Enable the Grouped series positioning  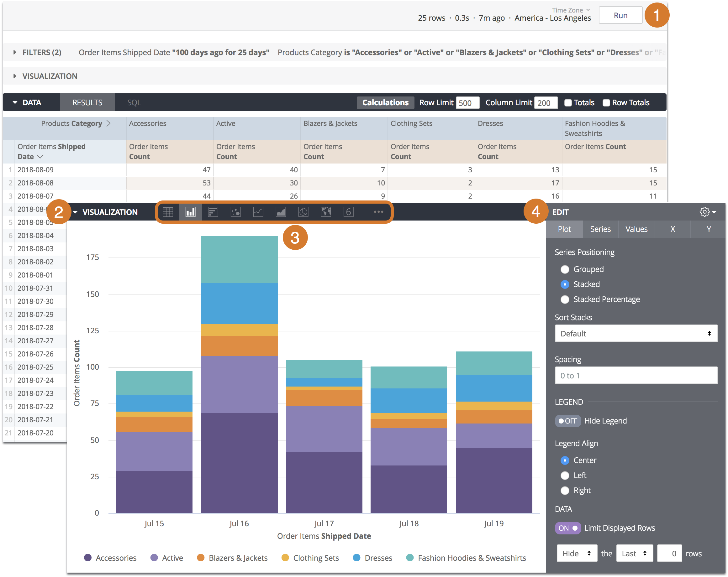point(565,270)
